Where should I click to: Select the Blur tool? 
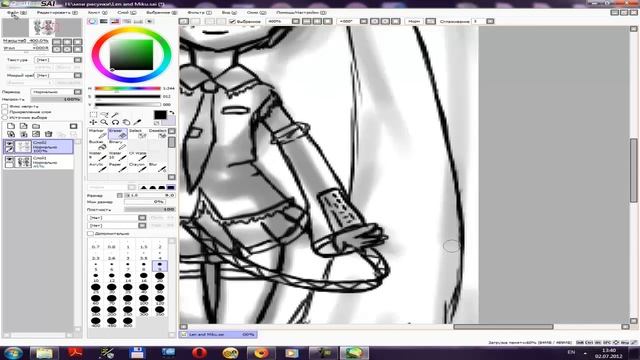pos(158,167)
